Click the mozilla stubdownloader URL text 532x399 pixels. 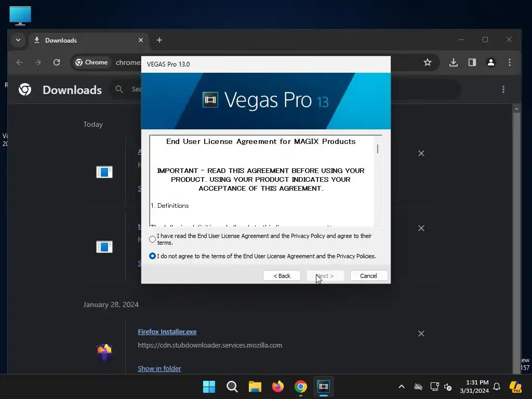tap(210, 345)
